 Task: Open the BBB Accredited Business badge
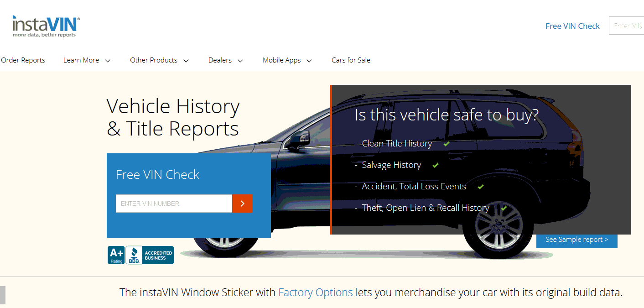tap(150, 255)
